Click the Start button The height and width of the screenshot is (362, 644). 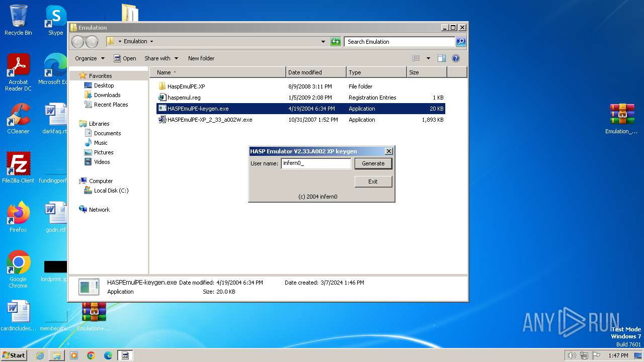point(14,355)
